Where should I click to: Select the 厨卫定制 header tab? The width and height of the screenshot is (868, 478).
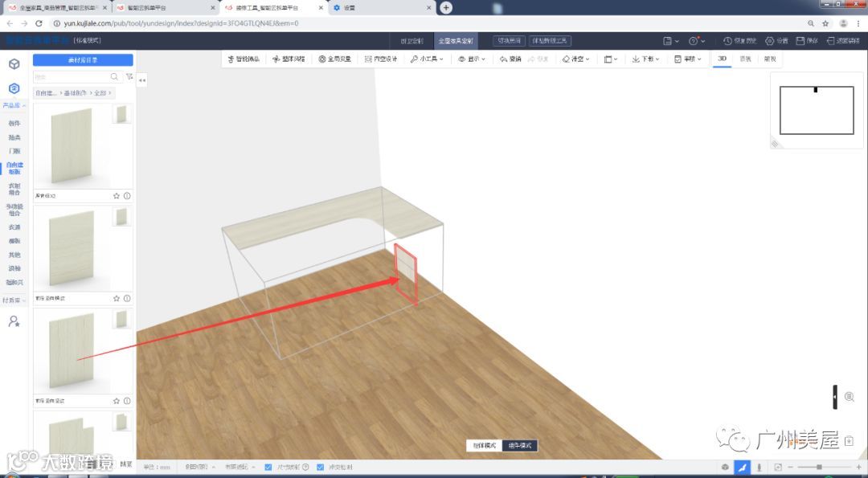pyautogui.click(x=411, y=41)
